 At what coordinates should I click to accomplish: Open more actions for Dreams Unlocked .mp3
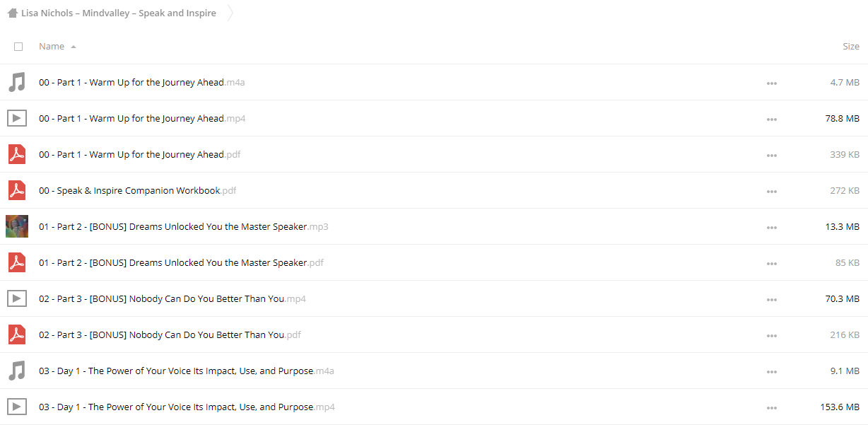coord(772,228)
